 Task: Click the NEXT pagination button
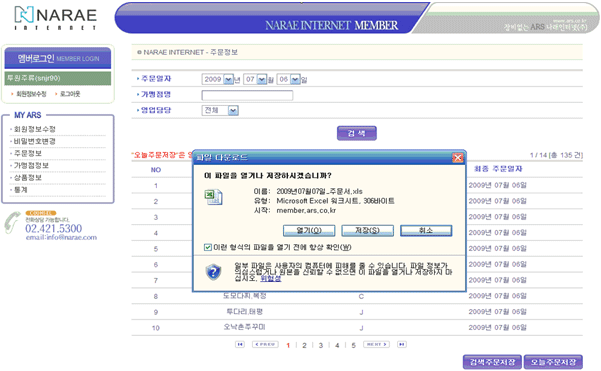click(376, 344)
